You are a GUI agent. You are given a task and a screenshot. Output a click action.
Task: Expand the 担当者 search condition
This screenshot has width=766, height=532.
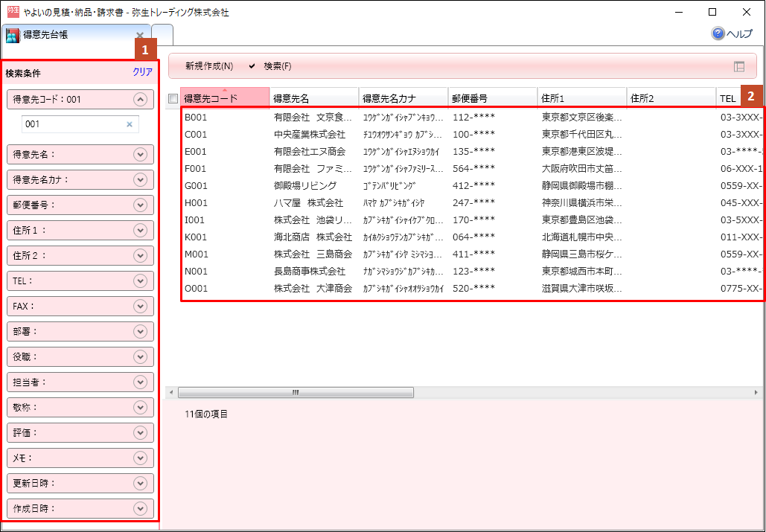140,382
